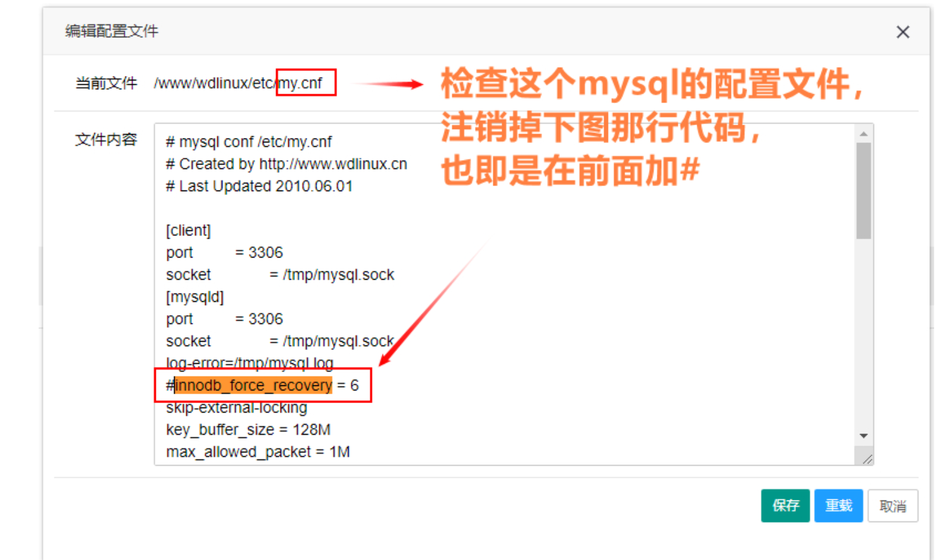Image resolution: width=943 pixels, height=560 pixels.
Task: Reload the file with the 重载 button
Action: 839,506
